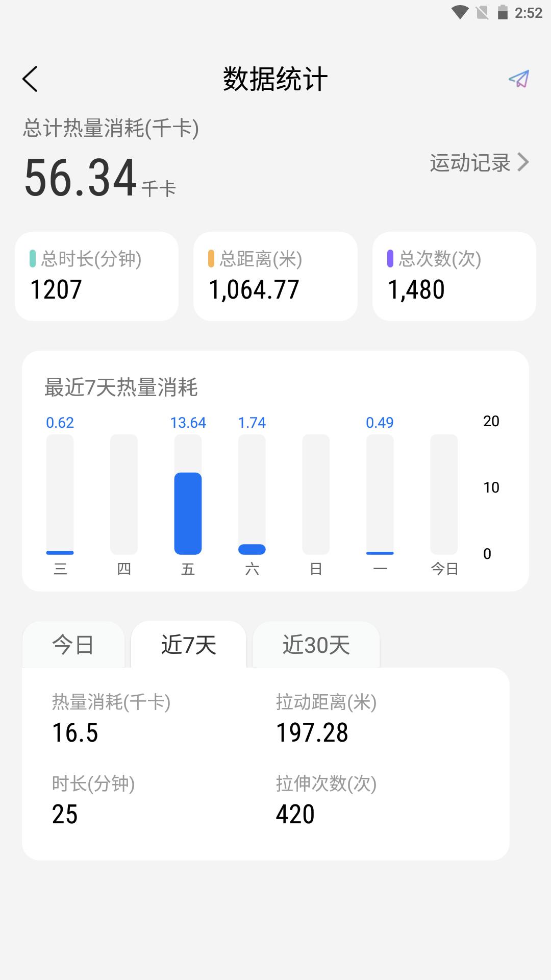
Task: Tap the 拉伸次数(次) label
Action: pyautogui.click(x=327, y=783)
